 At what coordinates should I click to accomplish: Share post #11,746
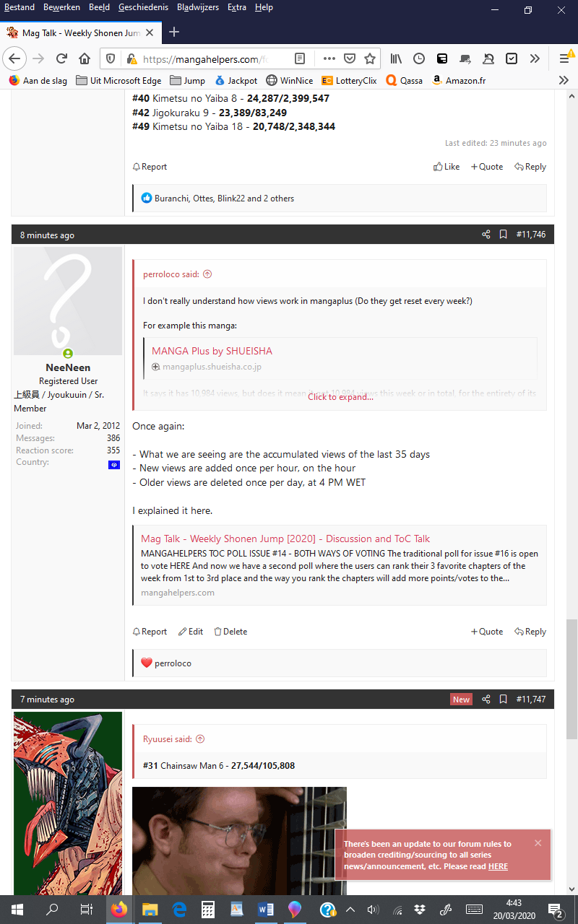click(x=486, y=235)
